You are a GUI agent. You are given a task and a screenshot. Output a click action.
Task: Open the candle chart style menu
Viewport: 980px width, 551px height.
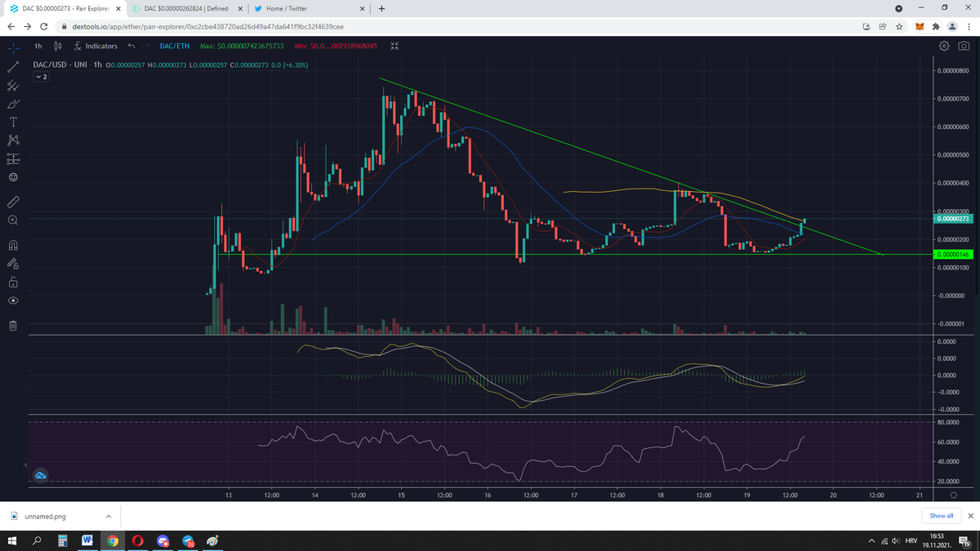57,46
